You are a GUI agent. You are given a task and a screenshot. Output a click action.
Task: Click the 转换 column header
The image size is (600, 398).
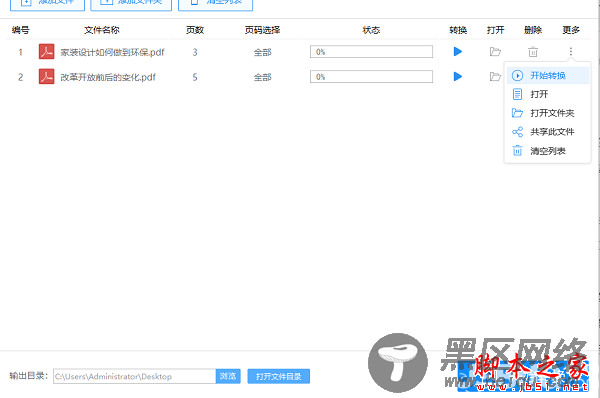[x=458, y=30]
